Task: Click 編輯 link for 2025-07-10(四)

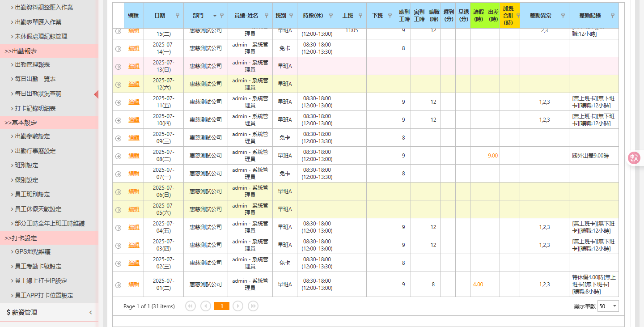Action: (134, 120)
